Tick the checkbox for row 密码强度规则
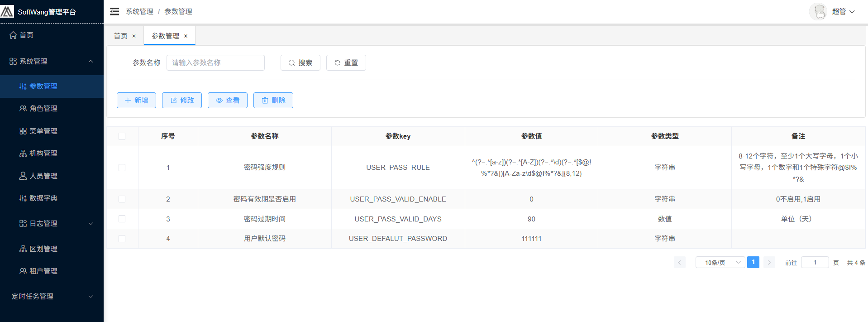The height and width of the screenshot is (322, 868). [x=122, y=168]
